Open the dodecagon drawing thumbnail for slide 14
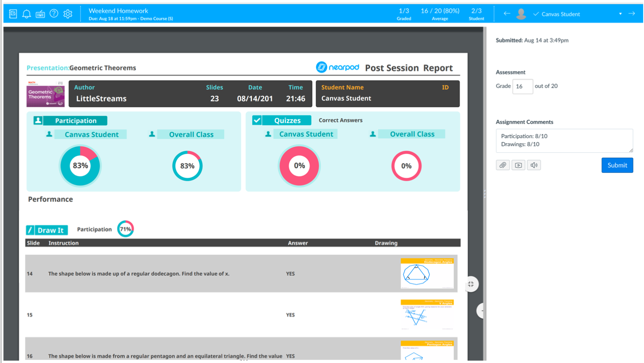The image size is (644, 363). coord(427,273)
